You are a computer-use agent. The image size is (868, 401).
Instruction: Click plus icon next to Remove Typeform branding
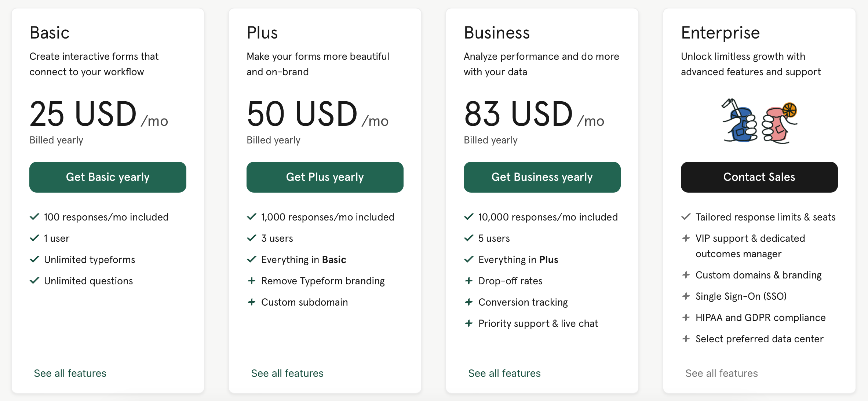tap(251, 281)
